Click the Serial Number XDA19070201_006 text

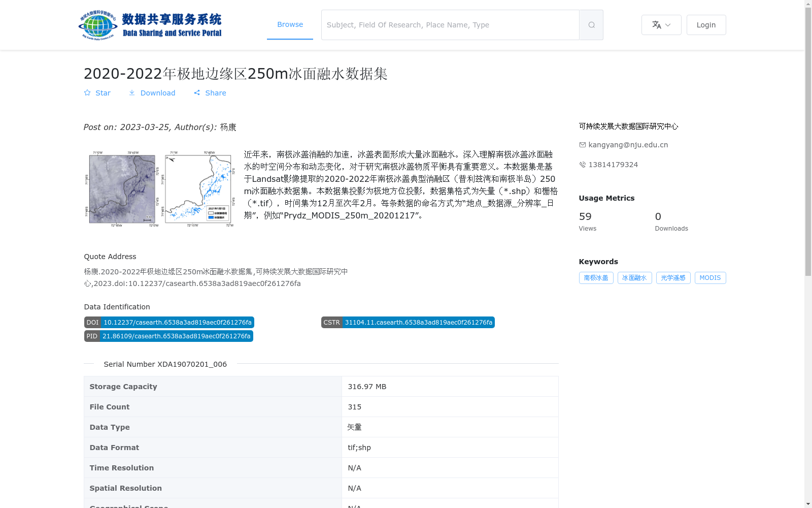click(165, 364)
